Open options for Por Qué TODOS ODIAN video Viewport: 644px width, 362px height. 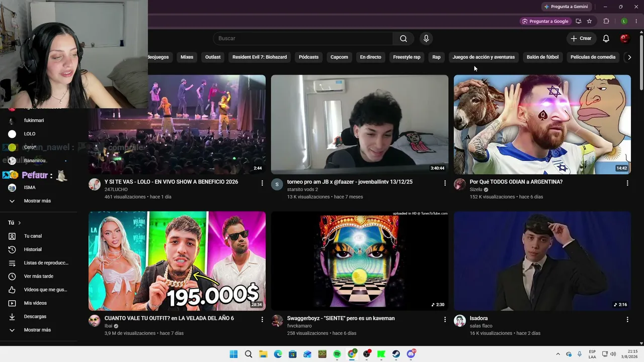627,184
